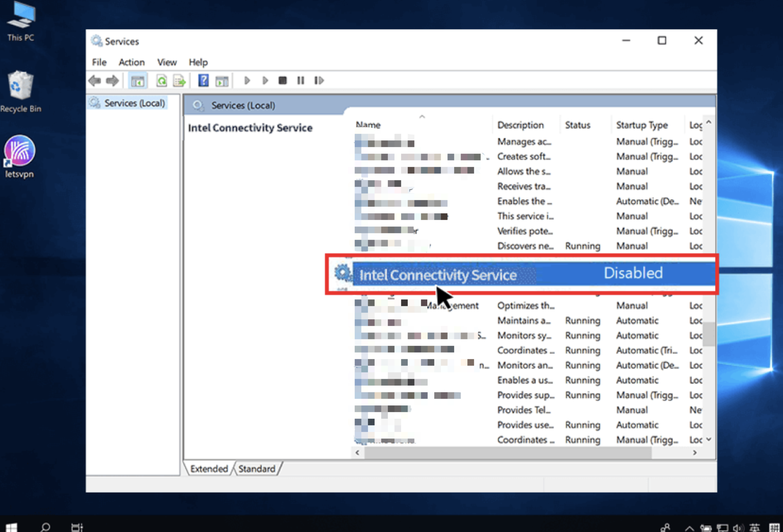The width and height of the screenshot is (783, 532).
Task: Click the Restart Service toolbar icon
Action: pos(319,80)
